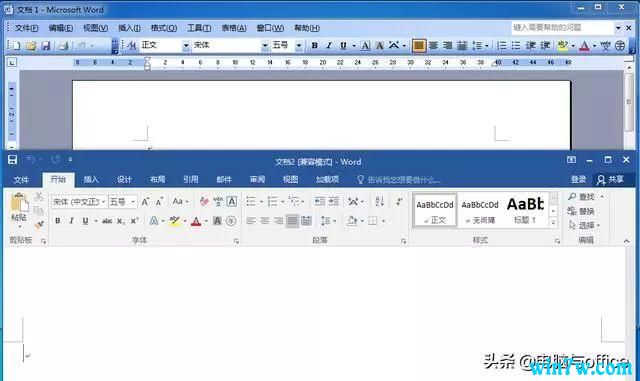The height and width of the screenshot is (381, 640).
Task: Click Shrink Font icon in ribbon font group
Action: point(159,201)
